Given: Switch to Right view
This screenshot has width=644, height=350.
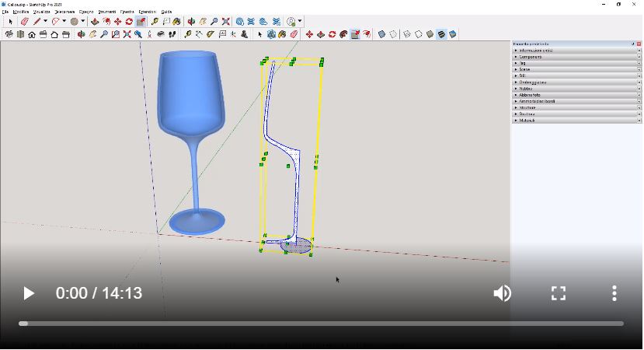Looking at the screenshot, I should pos(44,34).
